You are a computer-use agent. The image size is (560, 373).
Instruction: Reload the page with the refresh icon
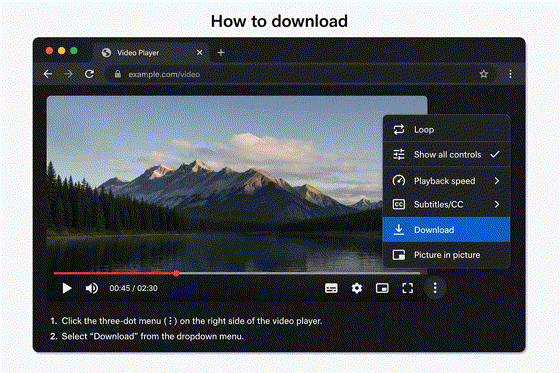tap(89, 74)
